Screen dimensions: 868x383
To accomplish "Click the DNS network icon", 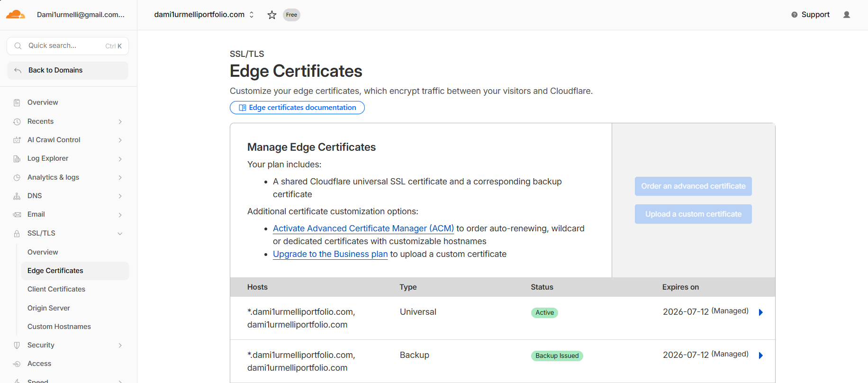I will [17, 196].
